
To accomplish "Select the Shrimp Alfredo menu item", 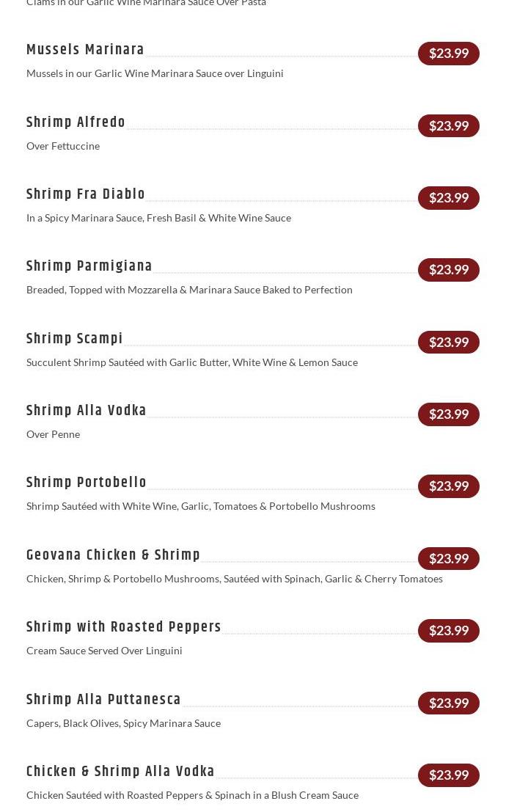I will click(76, 122).
